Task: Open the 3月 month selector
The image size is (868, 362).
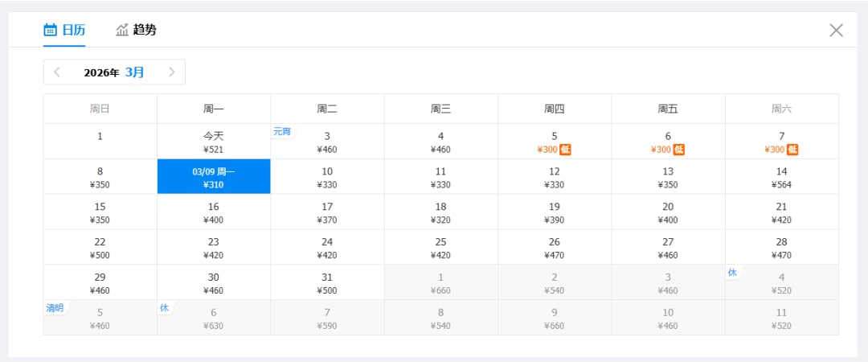Action: [x=135, y=72]
